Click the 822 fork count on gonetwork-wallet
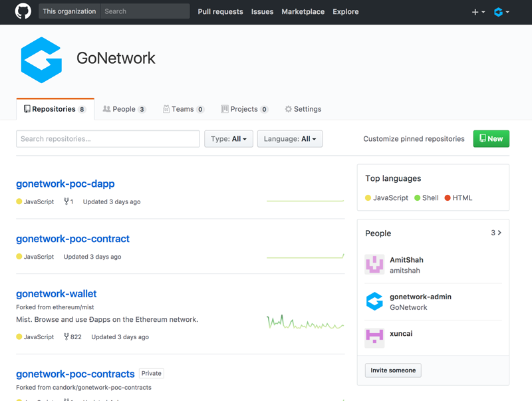 (x=76, y=337)
